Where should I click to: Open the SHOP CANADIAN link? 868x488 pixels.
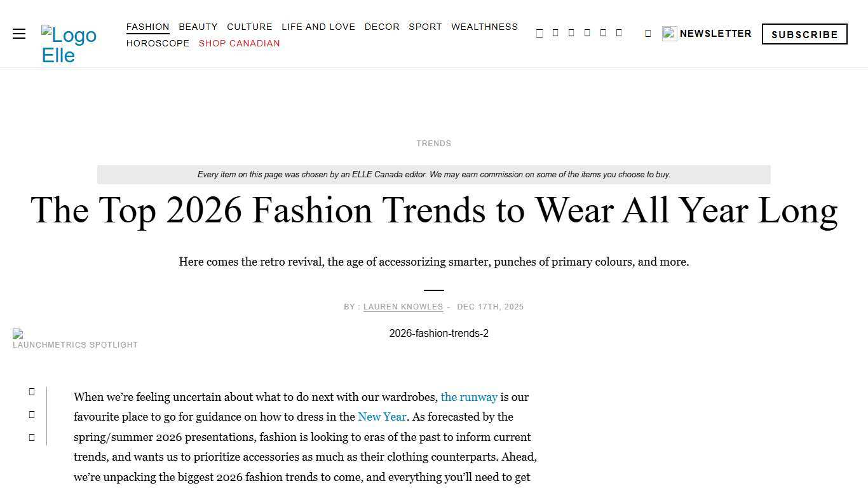click(240, 43)
